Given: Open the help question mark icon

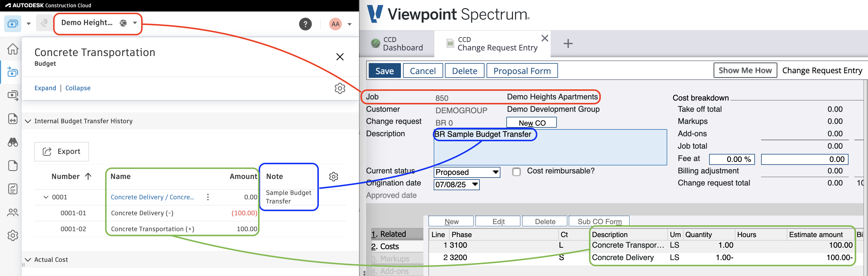Looking at the screenshot, I should tap(305, 24).
